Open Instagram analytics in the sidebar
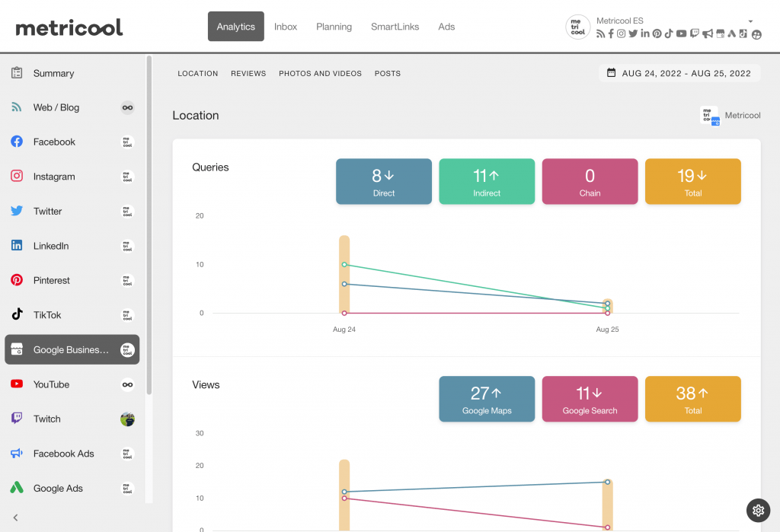 pos(72,177)
